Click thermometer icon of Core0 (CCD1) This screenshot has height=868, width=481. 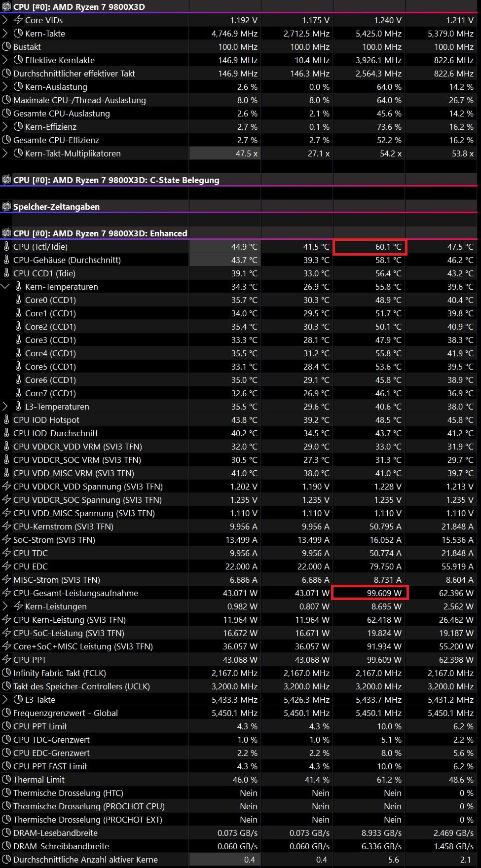click(x=18, y=300)
